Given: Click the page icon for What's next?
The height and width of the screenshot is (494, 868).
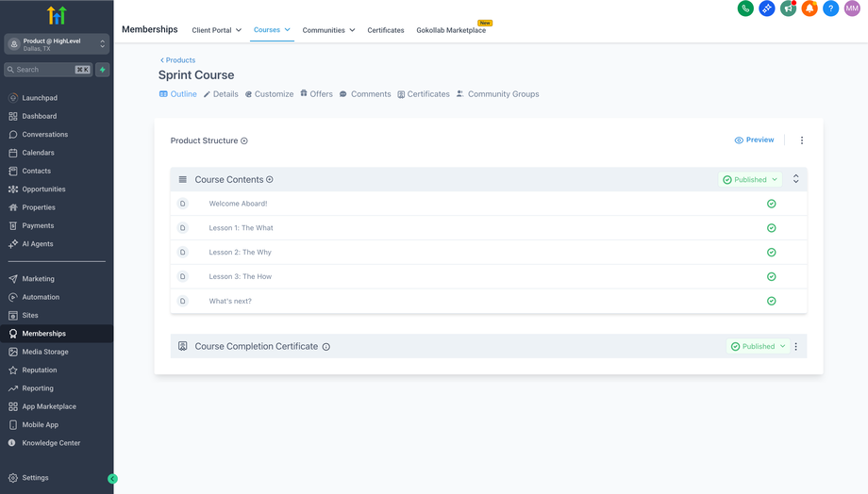Looking at the screenshot, I should 183,301.
